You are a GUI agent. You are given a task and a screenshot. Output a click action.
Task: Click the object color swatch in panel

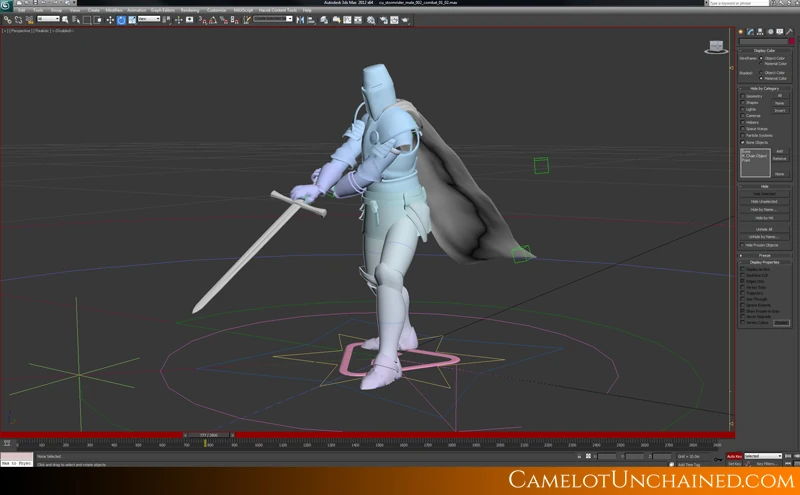[x=792, y=41]
